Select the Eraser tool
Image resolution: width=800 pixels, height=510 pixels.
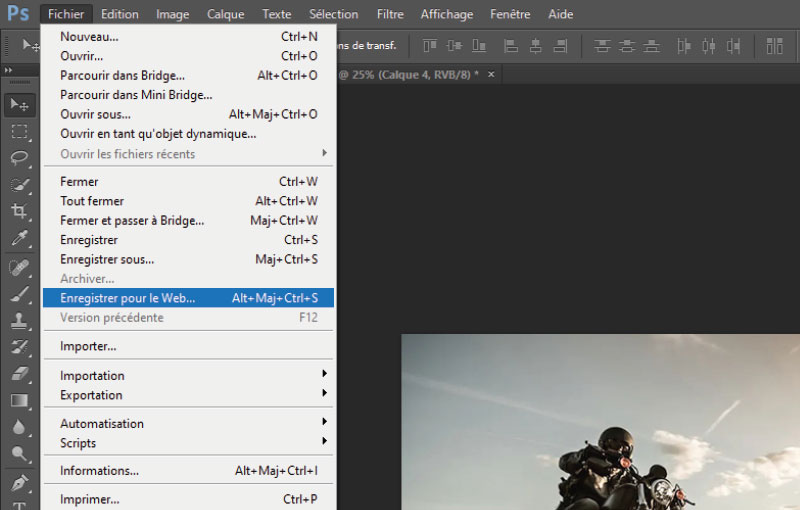(19, 374)
